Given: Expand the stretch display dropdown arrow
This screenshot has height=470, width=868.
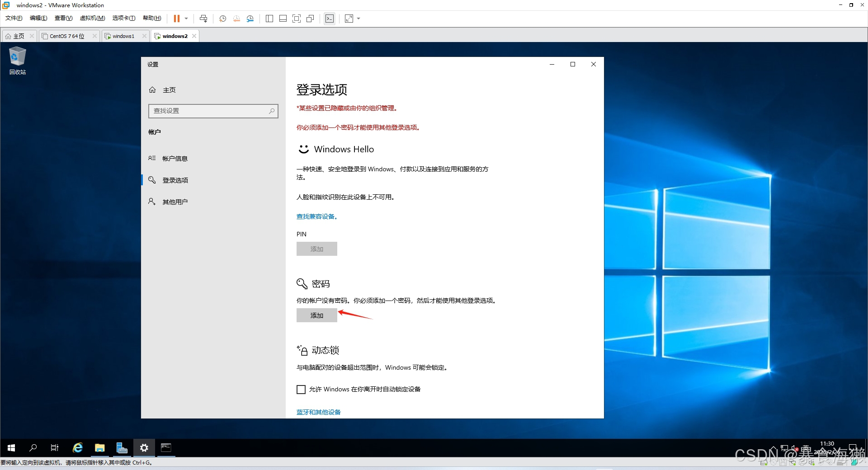Looking at the screenshot, I should (359, 19).
